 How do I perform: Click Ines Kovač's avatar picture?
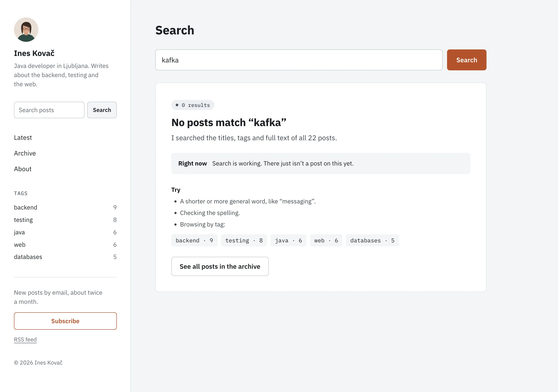[26, 30]
